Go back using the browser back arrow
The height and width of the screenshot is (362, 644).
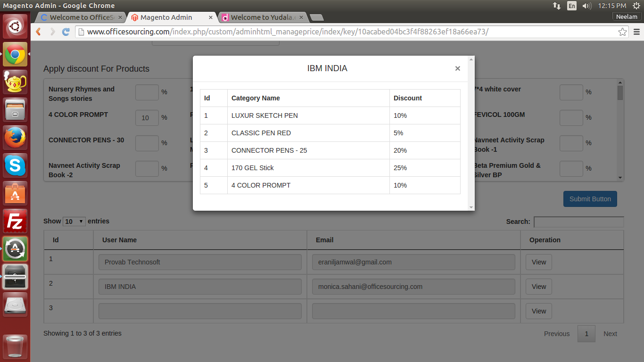pyautogui.click(x=39, y=32)
